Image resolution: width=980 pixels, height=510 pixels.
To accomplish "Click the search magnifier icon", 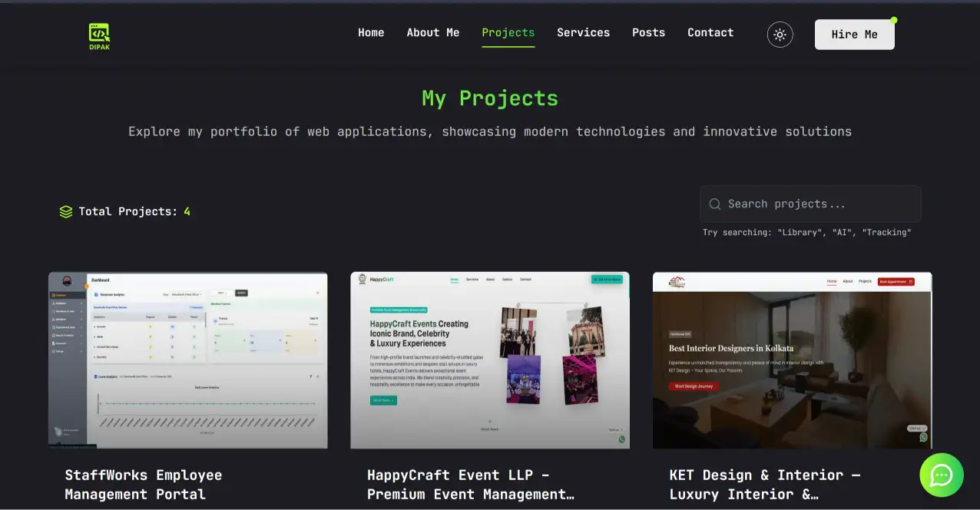I will (715, 204).
